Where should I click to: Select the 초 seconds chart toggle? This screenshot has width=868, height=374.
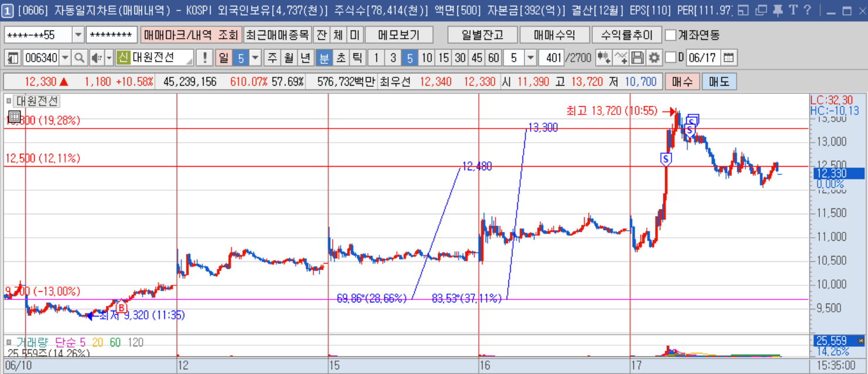pyautogui.click(x=341, y=58)
